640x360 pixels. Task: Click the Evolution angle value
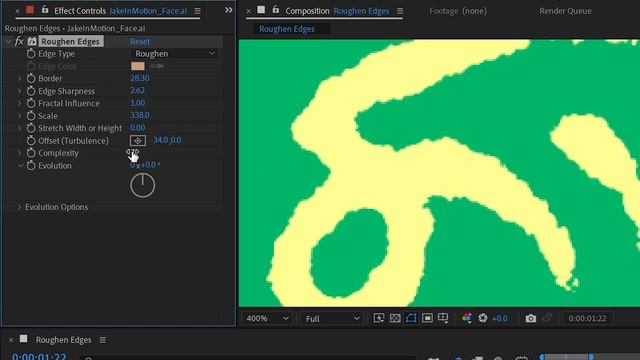pyautogui.click(x=145, y=165)
